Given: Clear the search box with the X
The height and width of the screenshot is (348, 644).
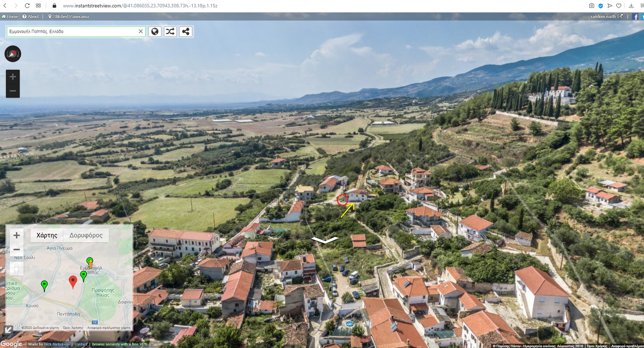Looking at the screenshot, I should [x=141, y=31].
